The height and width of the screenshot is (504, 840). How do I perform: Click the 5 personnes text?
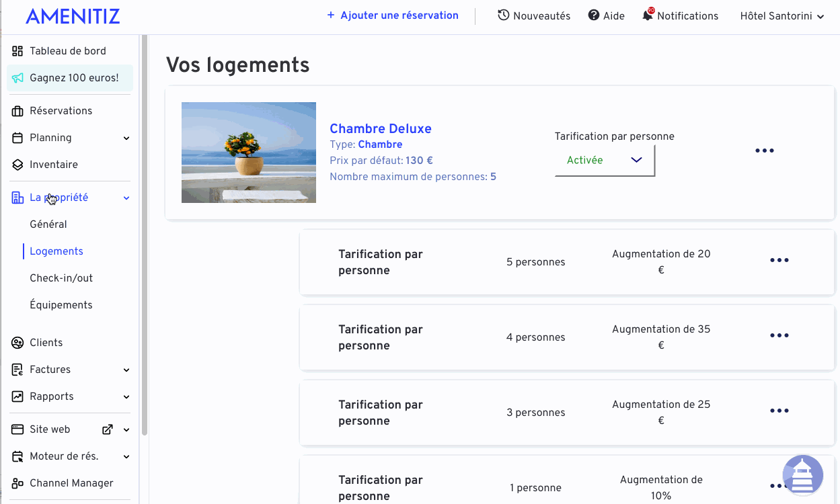pos(536,262)
